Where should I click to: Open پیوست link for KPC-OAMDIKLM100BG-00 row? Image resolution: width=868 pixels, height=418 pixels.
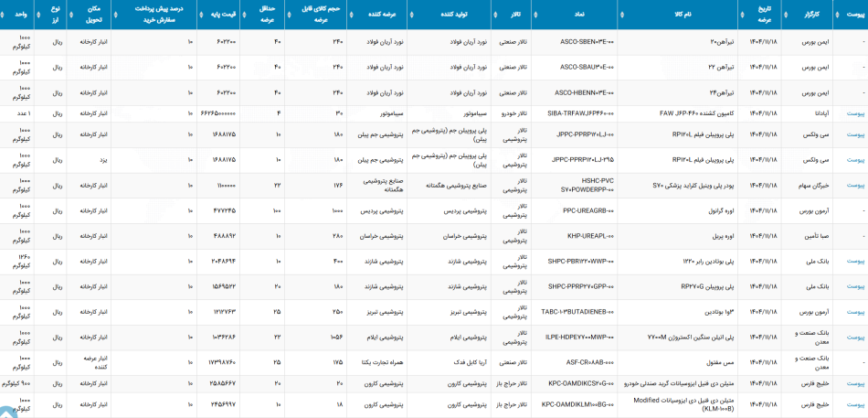(855, 404)
